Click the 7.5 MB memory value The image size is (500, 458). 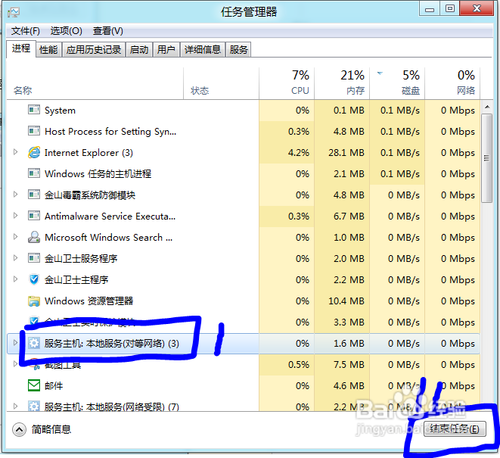(x=349, y=365)
